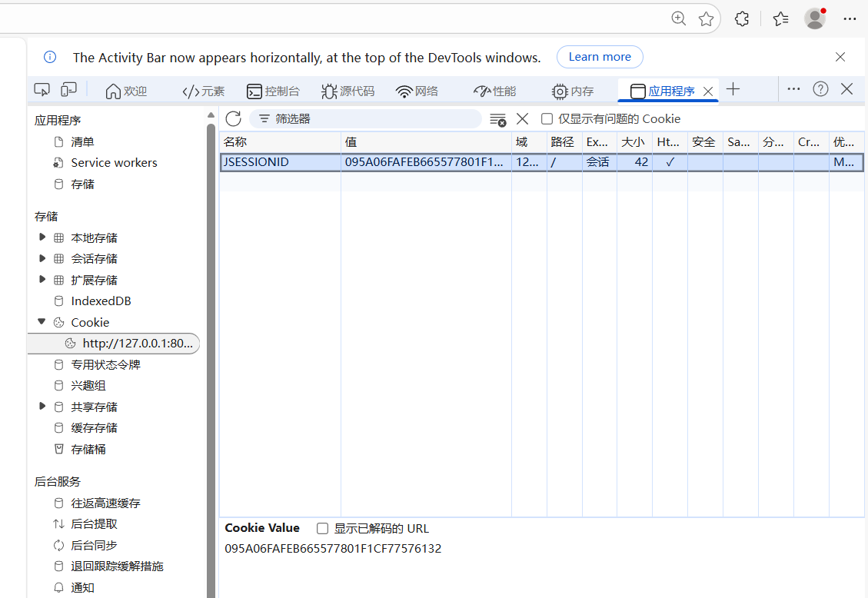This screenshot has height=598, width=868.
Task: Open DevTools customize three-dot menu
Action: [793, 89]
